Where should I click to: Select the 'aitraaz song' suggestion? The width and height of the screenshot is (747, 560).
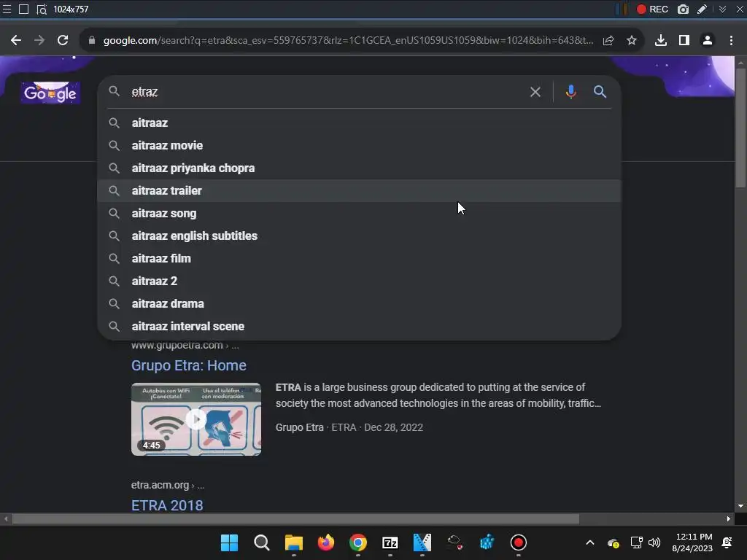point(359,214)
